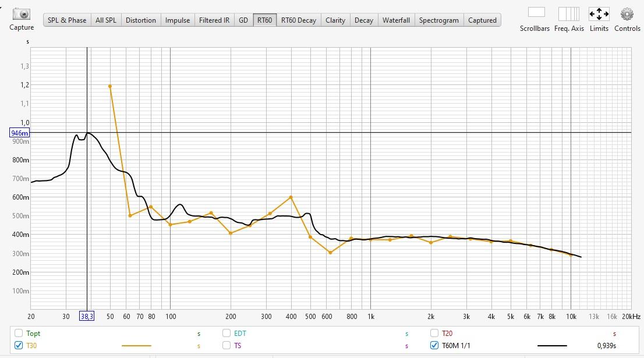The height and width of the screenshot is (358, 644).
Task: Select the Spectrogram tab
Action: point(438,20)
